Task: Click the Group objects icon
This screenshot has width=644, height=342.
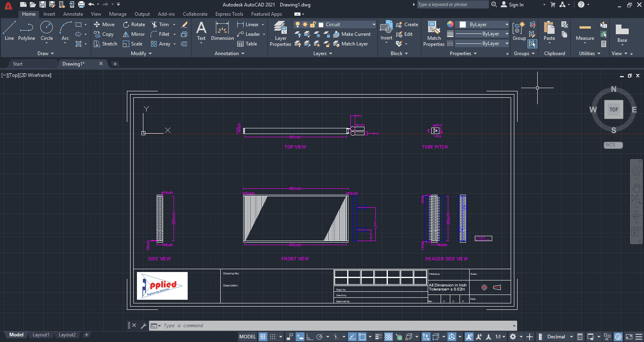Action: pos(519,31)
